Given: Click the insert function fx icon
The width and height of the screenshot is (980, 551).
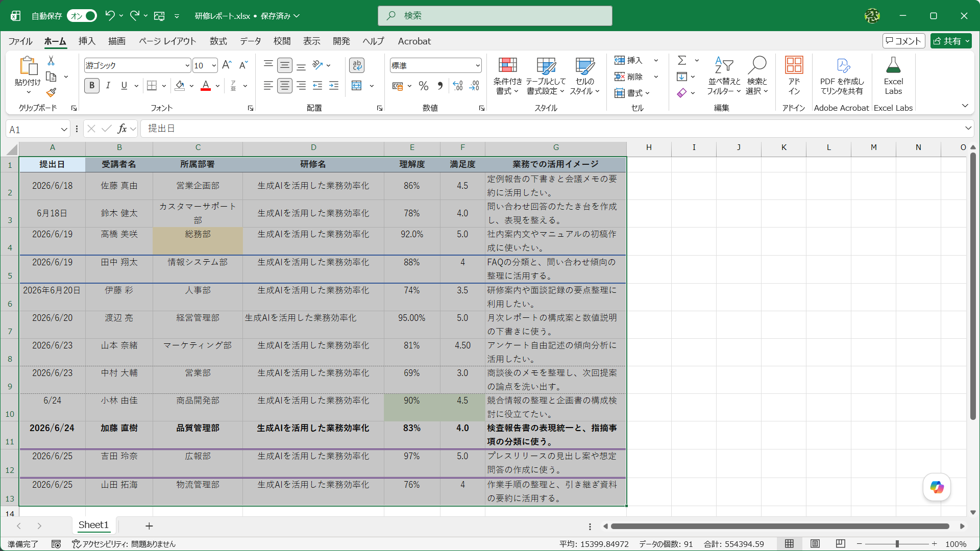Looking at the screenshot, I should [x=122, y=129].
